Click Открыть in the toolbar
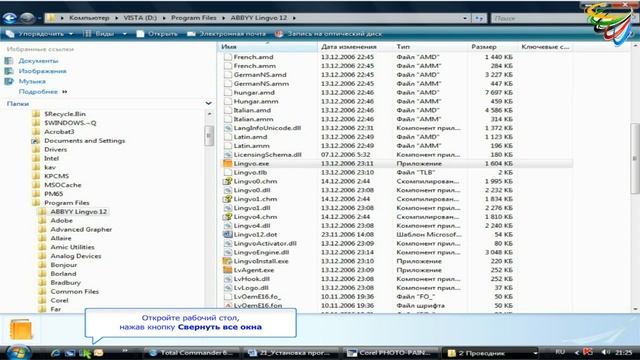This screenshot has height=360, width=640. tap(157, 34)
